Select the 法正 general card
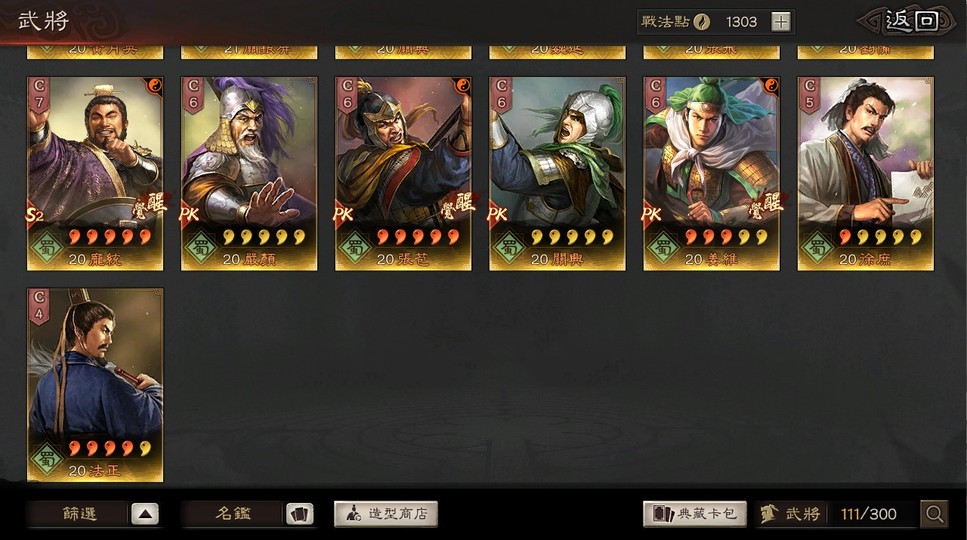 (95, 385)
